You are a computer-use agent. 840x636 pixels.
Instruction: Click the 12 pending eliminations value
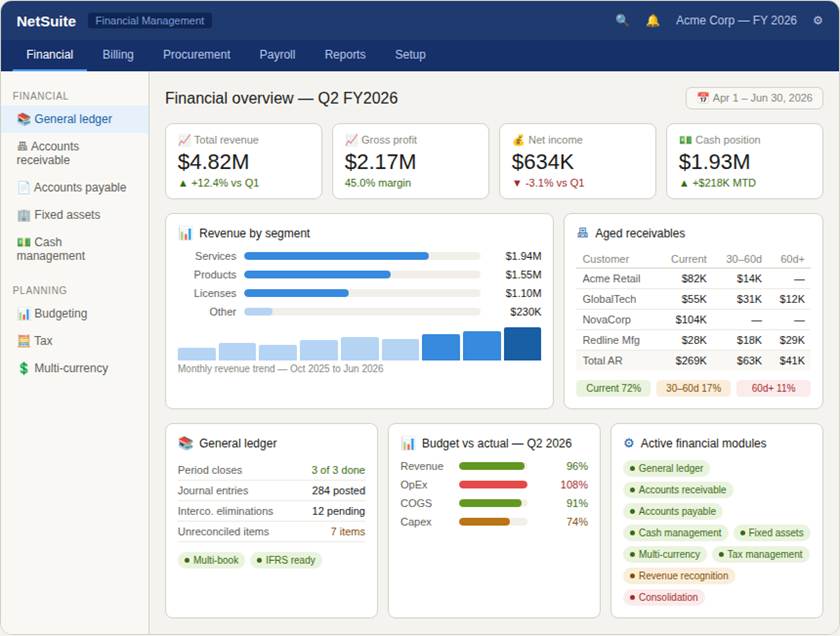339,511
